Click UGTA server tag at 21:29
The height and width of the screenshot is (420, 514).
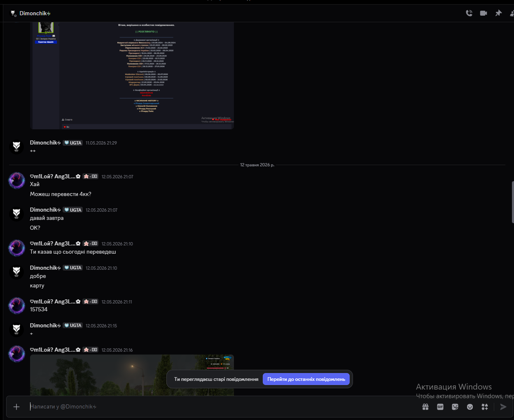[x=73, y=143]
